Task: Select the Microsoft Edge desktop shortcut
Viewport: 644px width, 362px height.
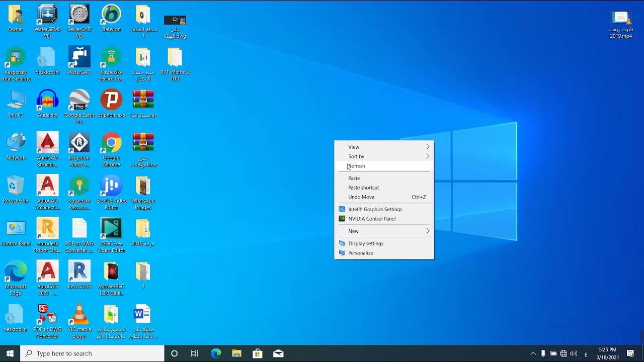Action: pos(16,279)
